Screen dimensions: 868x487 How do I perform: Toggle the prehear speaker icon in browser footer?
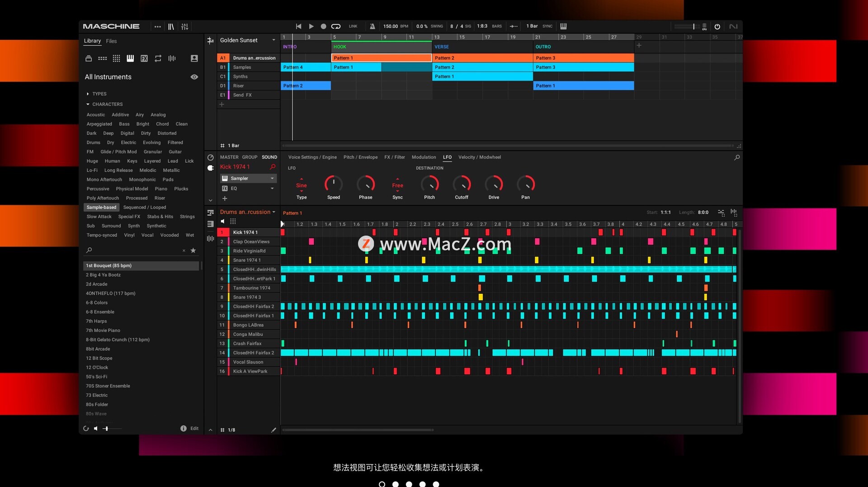pyautogui.click(x=96, y=429)
